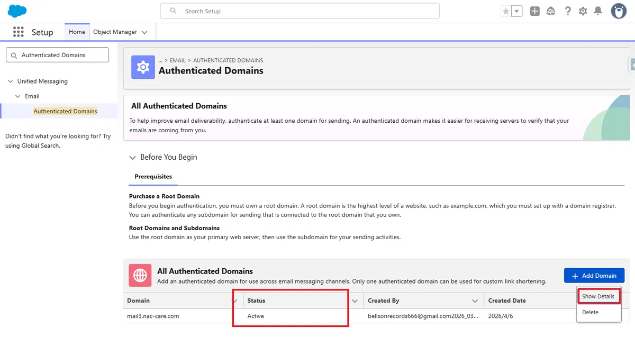This screenshot has width=635, height=364.
Task: Click the Search Setup field
Action: [x=300, y=11]
